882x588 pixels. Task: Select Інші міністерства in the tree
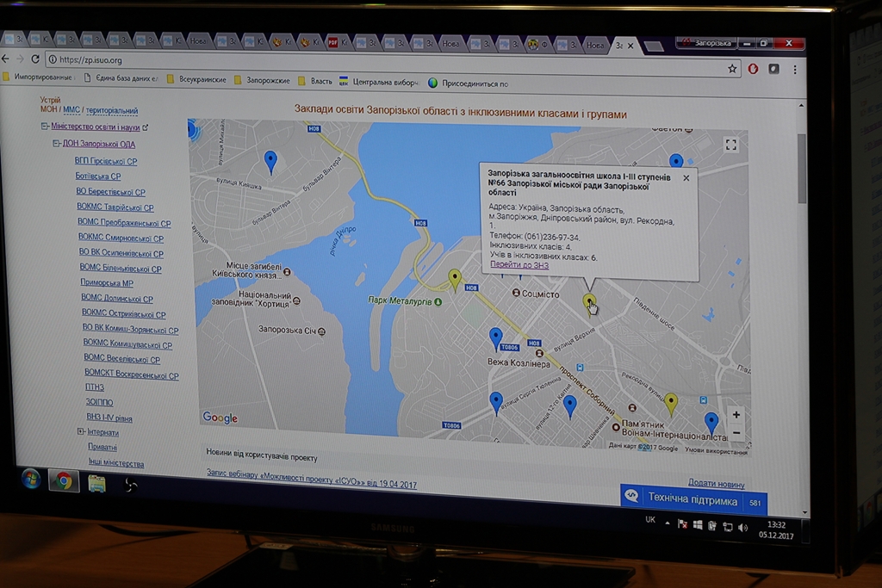click(x=116, y=462)
